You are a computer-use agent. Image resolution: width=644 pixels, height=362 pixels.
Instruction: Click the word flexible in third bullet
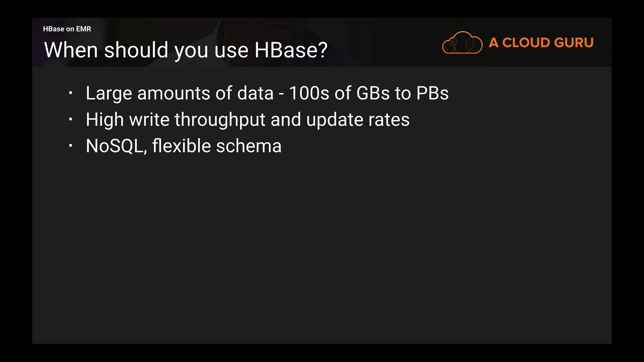point(181,146)
